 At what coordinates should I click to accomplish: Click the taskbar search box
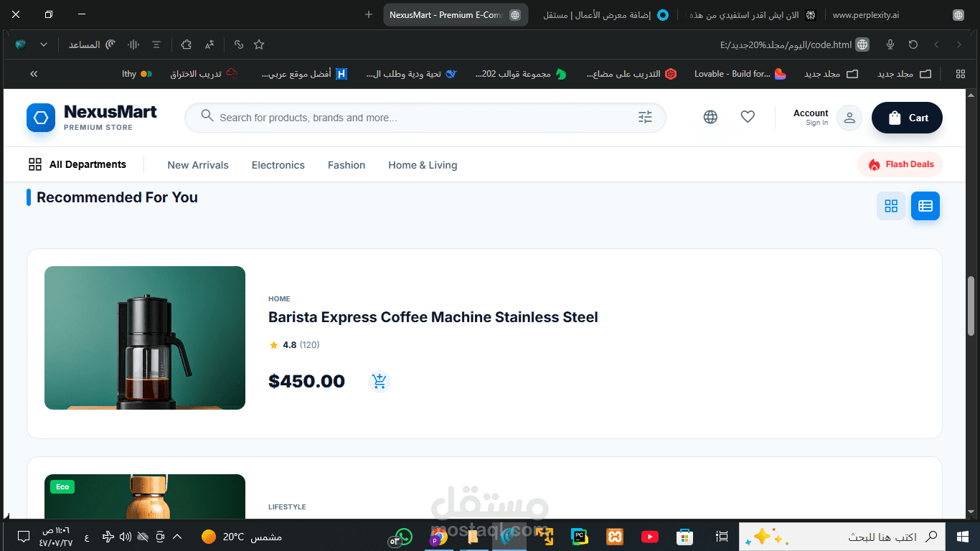point(842,537)
